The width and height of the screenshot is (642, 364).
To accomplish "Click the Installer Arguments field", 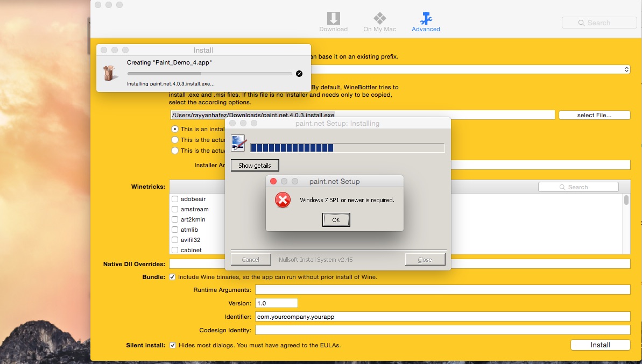I will (x=540, y=165).
